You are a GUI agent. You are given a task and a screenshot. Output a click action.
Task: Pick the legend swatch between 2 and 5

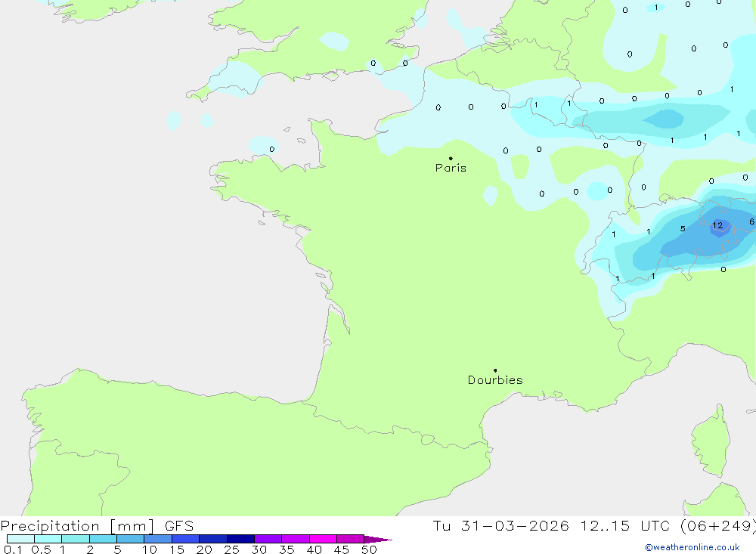coord(103,539)
